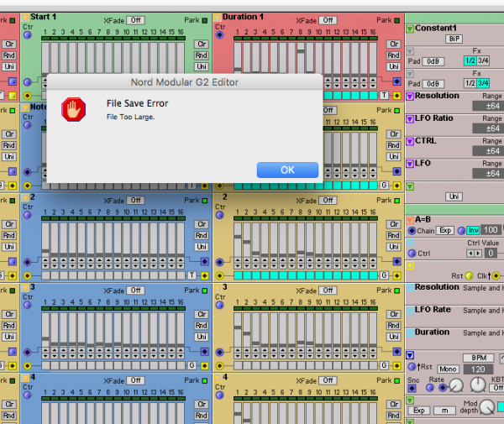504x424 pixels.
Task: Click the Mod depth knob
Action: [487, 407]
